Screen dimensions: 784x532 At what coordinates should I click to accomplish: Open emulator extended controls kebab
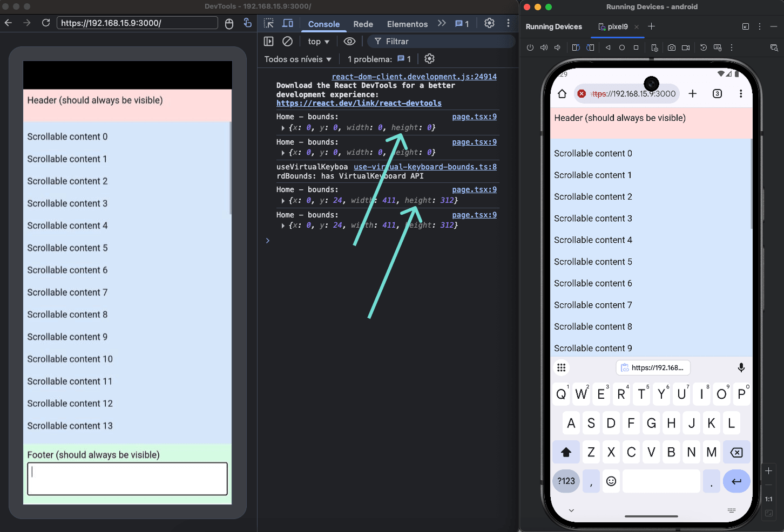point(732,47)
